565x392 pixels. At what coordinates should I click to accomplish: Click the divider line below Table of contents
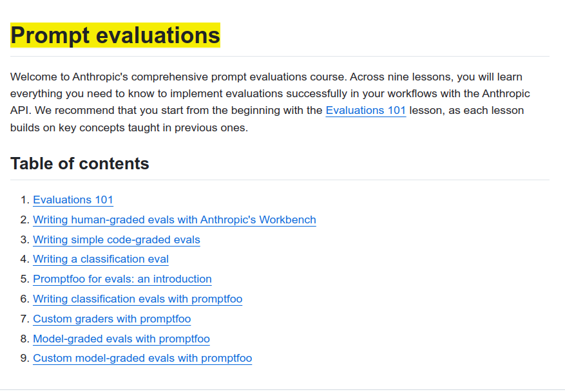[280, 180]
